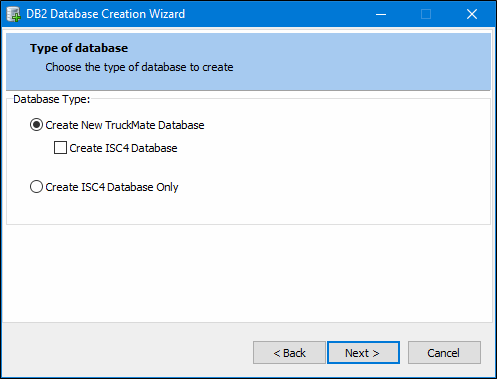497x379 pixels.
Task: Go to the previous step with Back
Action: (289, 353)
